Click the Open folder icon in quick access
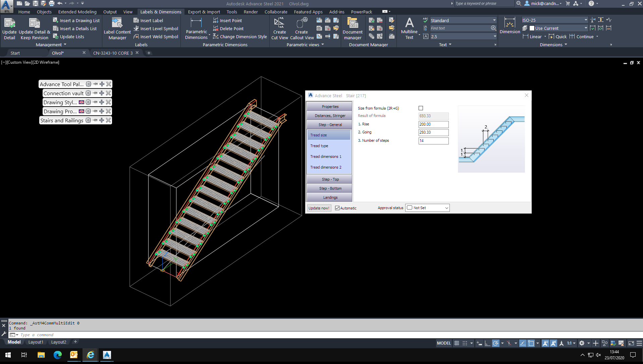This screenshot has height=364, width=643. (27, 3)
